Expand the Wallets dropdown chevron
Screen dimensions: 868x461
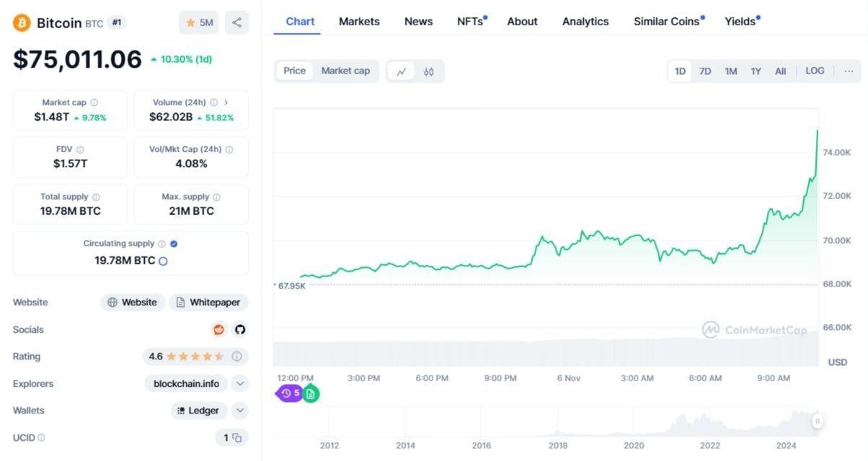(241, 411)
